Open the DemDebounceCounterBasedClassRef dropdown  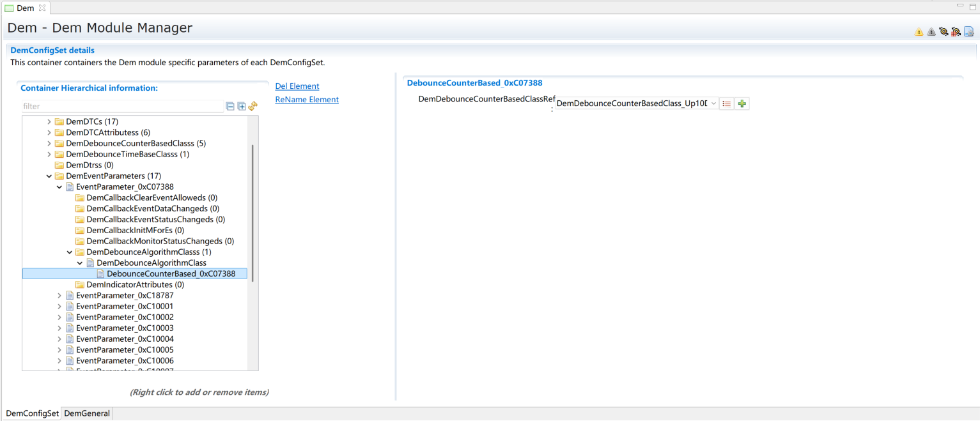(713, 103)
